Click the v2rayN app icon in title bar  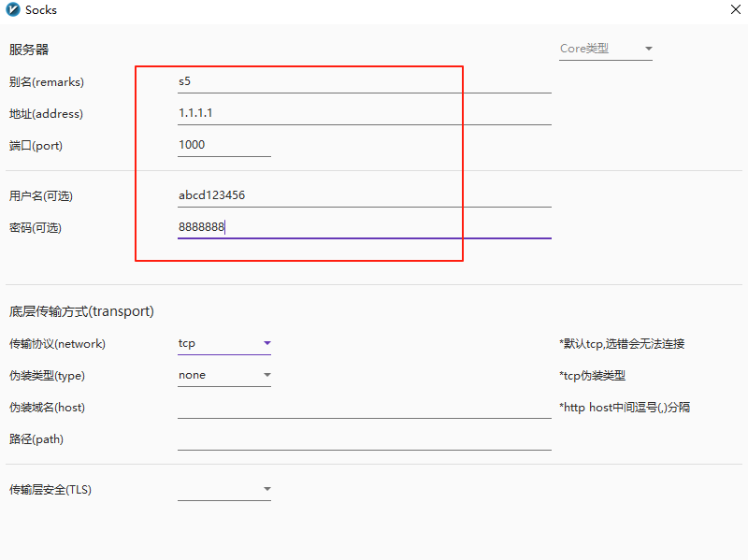12,10
